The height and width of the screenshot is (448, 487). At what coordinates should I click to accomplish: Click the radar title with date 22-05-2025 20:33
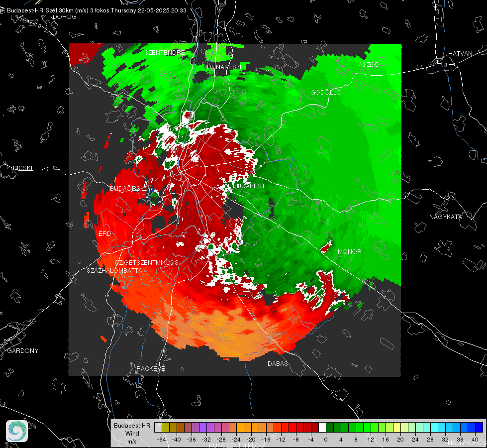[97, 10]
